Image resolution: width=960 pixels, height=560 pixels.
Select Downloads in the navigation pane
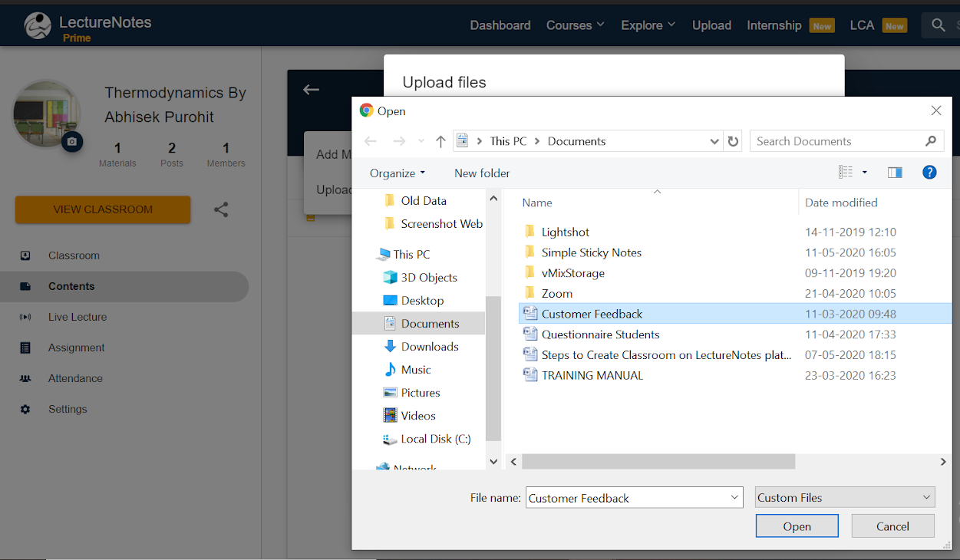(421, 347)
